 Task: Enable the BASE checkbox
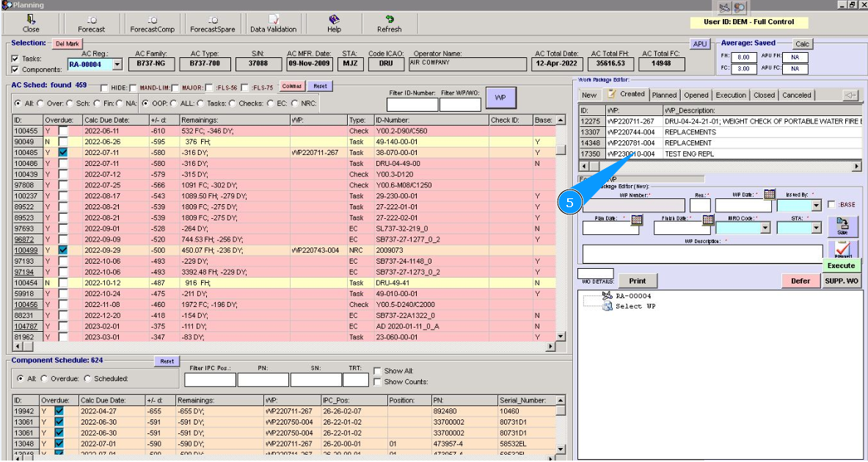tap(831, 204)
